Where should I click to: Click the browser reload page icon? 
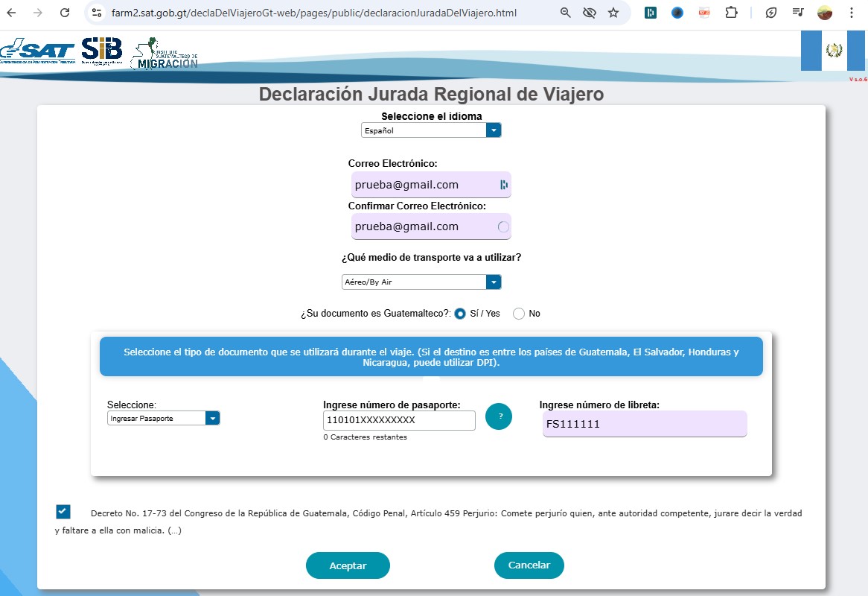[x=65, y=13]
